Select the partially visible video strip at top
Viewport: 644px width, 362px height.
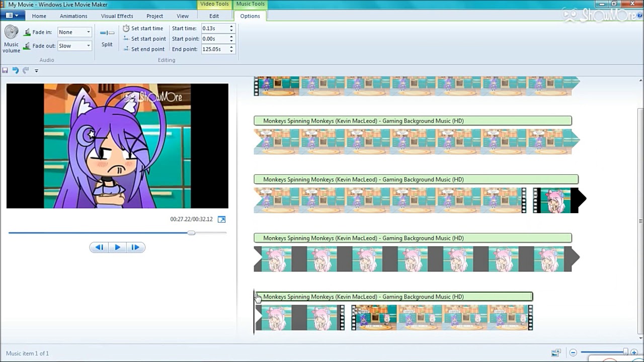pos(417,86)
